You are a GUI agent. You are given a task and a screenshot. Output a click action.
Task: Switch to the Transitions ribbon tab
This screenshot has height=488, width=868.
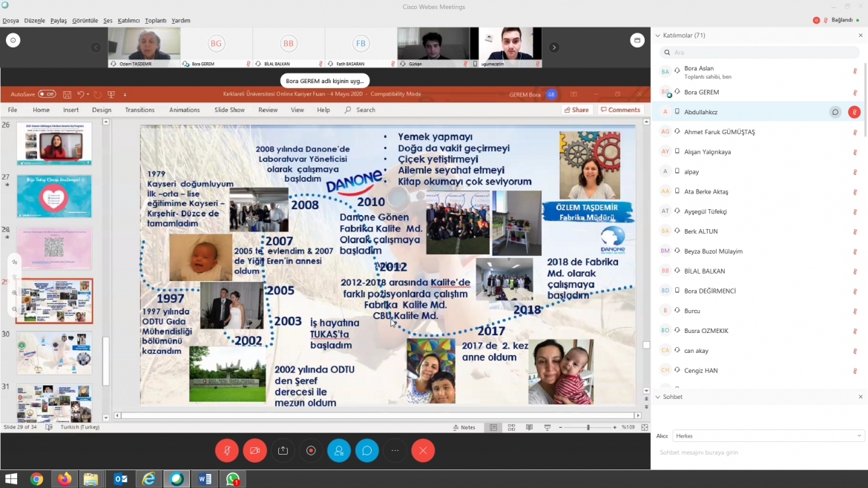click(x=139, y=110)
